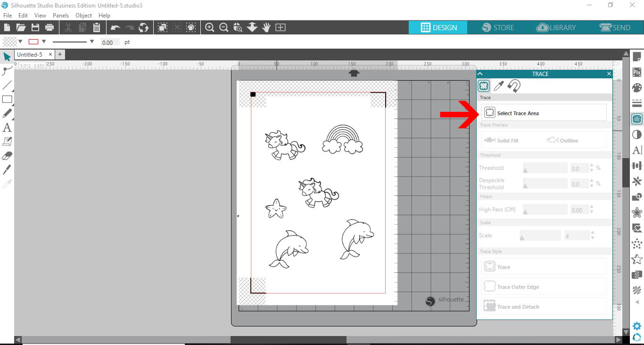The image size is (644, 345).
Task: Collapse the right panel icon strip arrow
Action: click(x=637, y=302)
